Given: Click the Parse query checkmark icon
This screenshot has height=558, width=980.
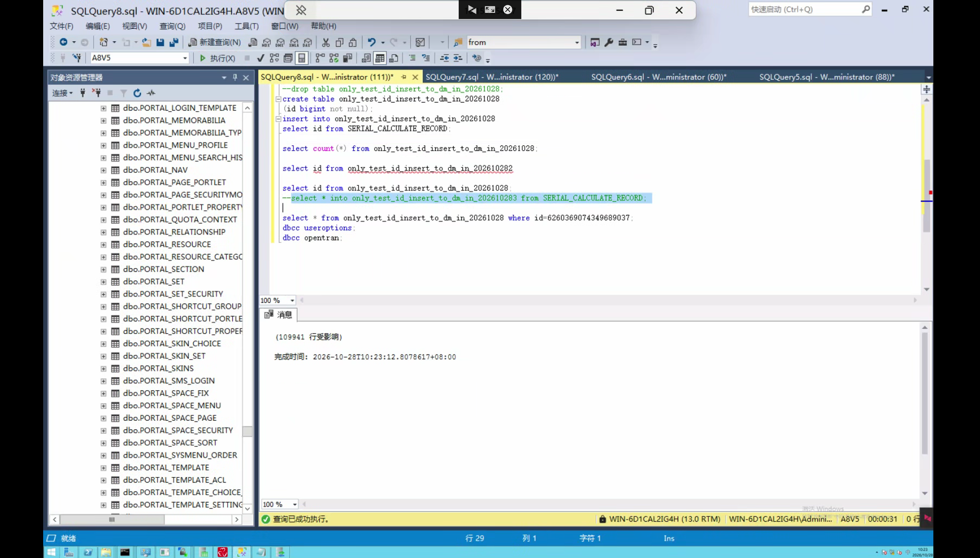Looking at the screenshot, I should (261, 58).
